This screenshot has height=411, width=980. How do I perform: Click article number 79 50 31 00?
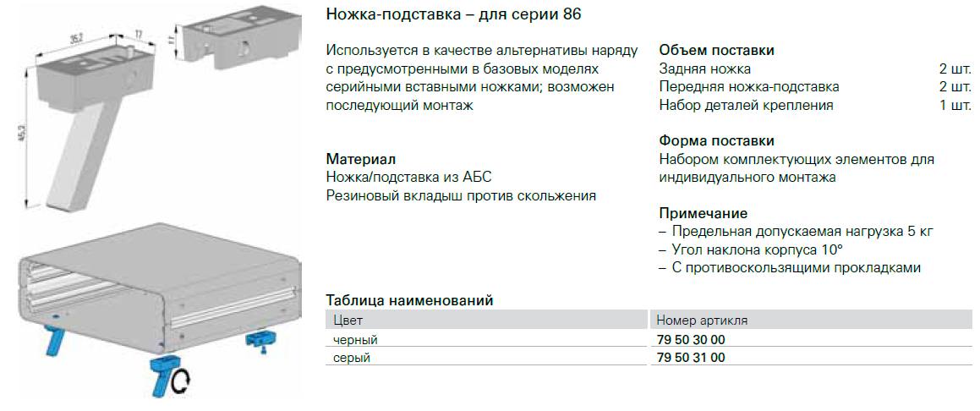(690, 358)
